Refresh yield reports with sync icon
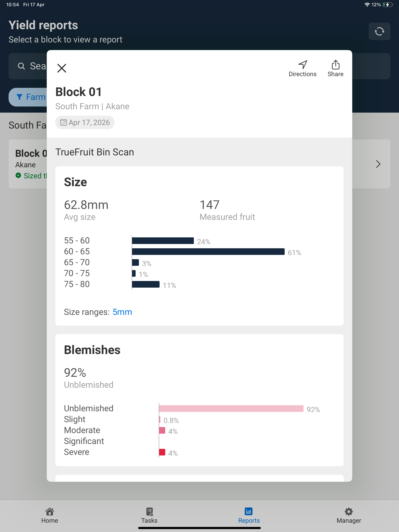Viewport: 399px width, 532px height. (379, 31)
